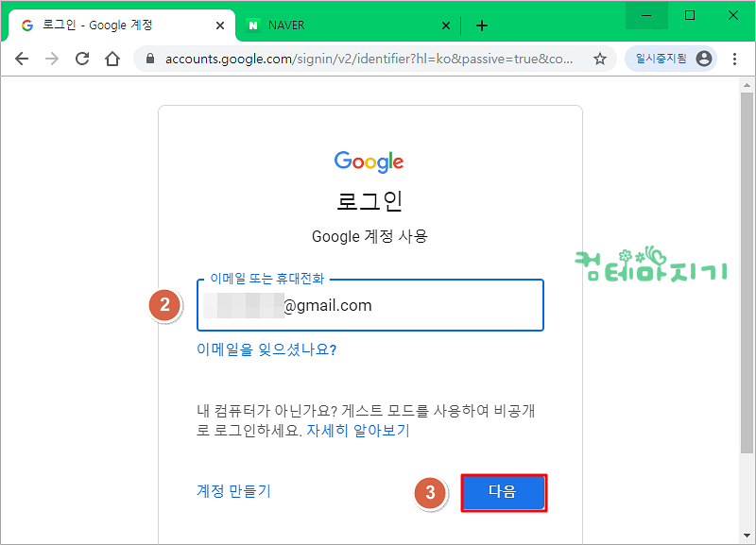Screen dimensions: 756x545
Task: Minimize the Chrome window
Action: click(646, 15)
